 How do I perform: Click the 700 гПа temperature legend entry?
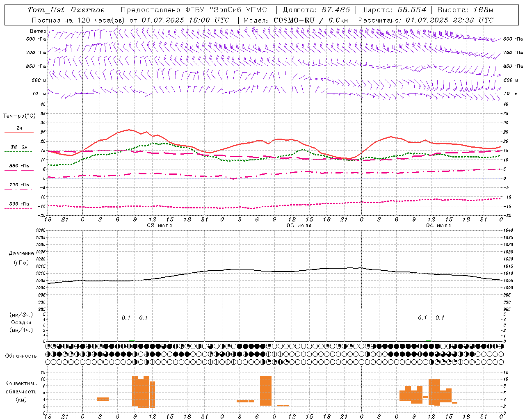(x=19, y=185)
